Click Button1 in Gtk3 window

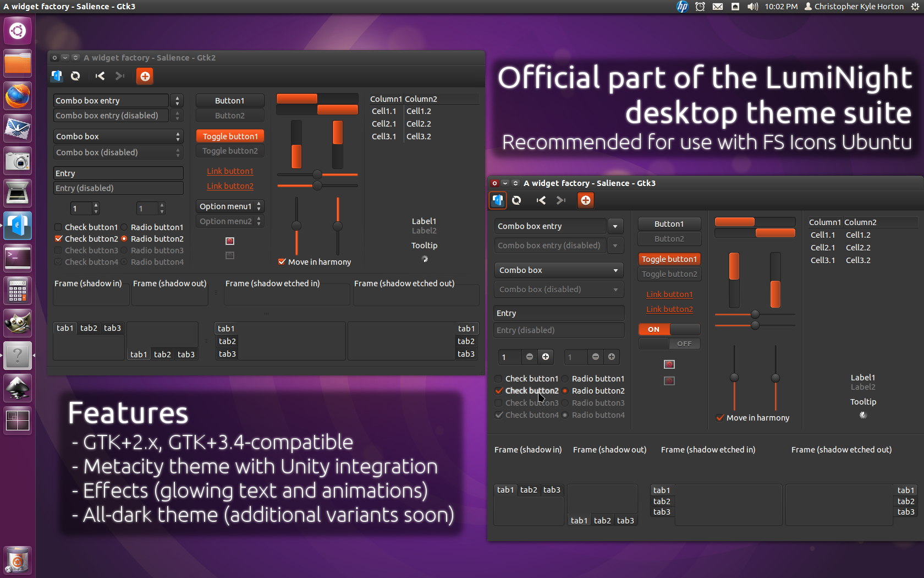pos(669,224)
